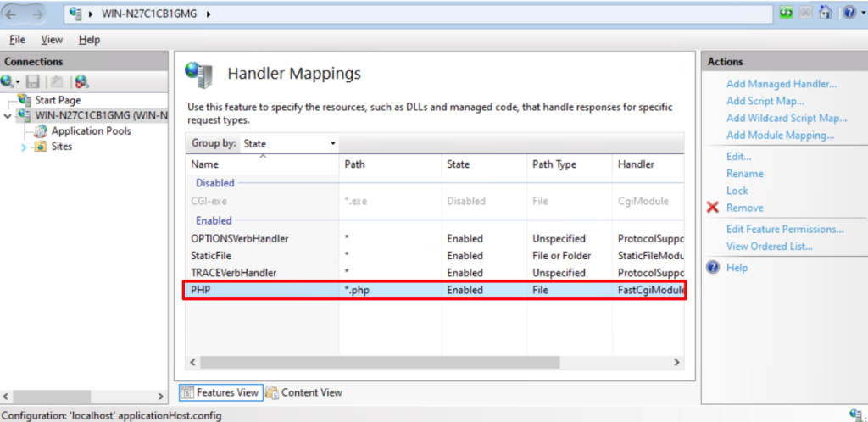The image size is (868, 422).
Task: Click the Add Module Mapping link
Action: click(x=780, y=135)
